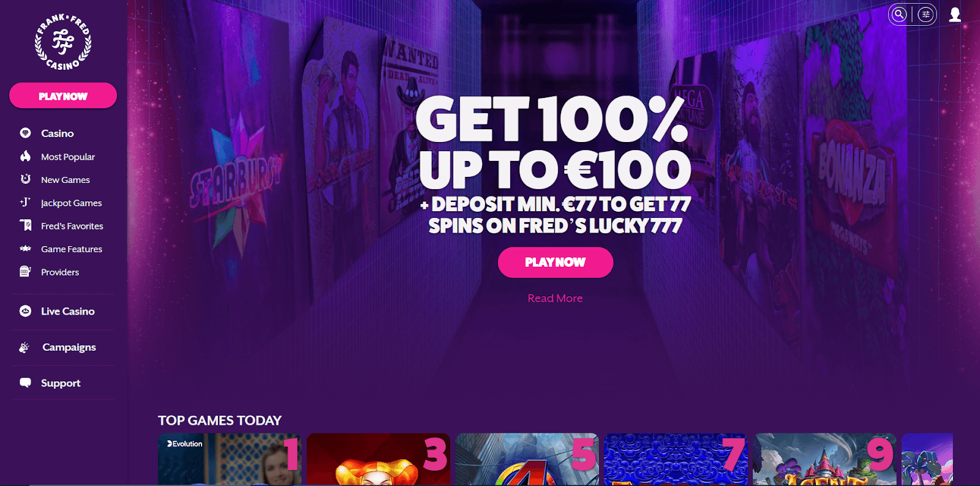This screenshot has height=486, width=980.
Task: Click the Frank Fred Casino logo
Action: [x=63, y=42]
